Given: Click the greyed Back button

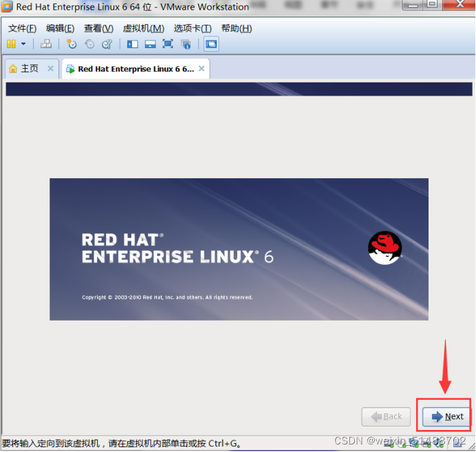Looking at the screenshot, I should [386, 416].
